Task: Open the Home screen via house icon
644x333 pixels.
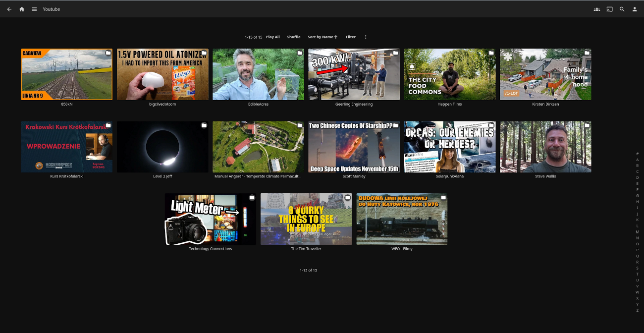Action: coord(22,9)
